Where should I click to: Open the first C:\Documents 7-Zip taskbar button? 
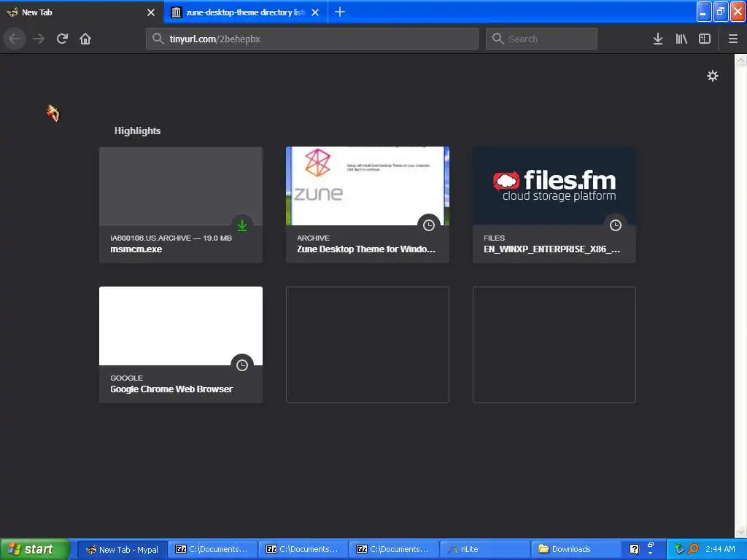(x=212, y=549)
